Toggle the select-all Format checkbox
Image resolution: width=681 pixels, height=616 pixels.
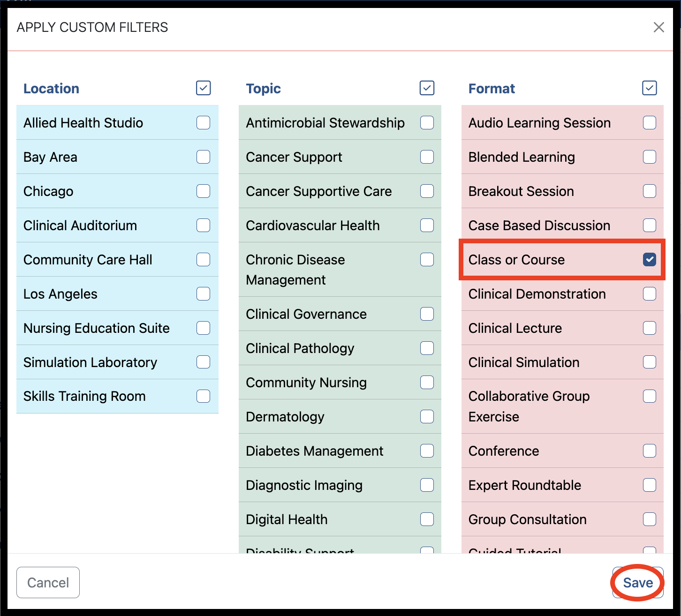650,88
